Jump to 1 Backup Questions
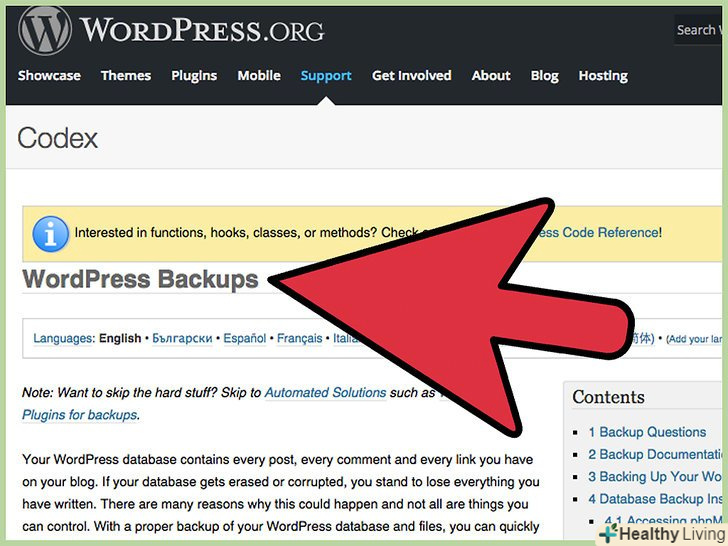 pyautogui.click(x=647, y=432)
